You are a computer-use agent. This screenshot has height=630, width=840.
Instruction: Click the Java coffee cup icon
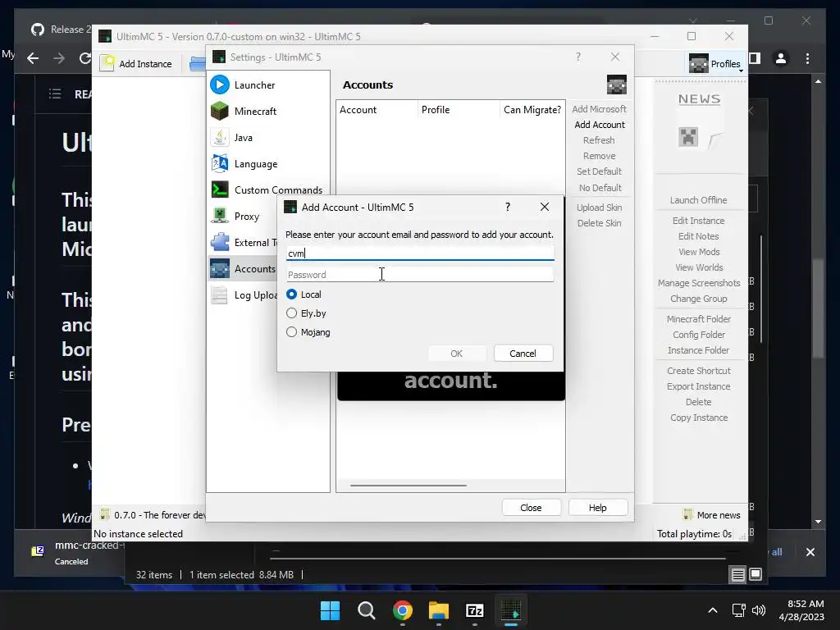point(220,137)
